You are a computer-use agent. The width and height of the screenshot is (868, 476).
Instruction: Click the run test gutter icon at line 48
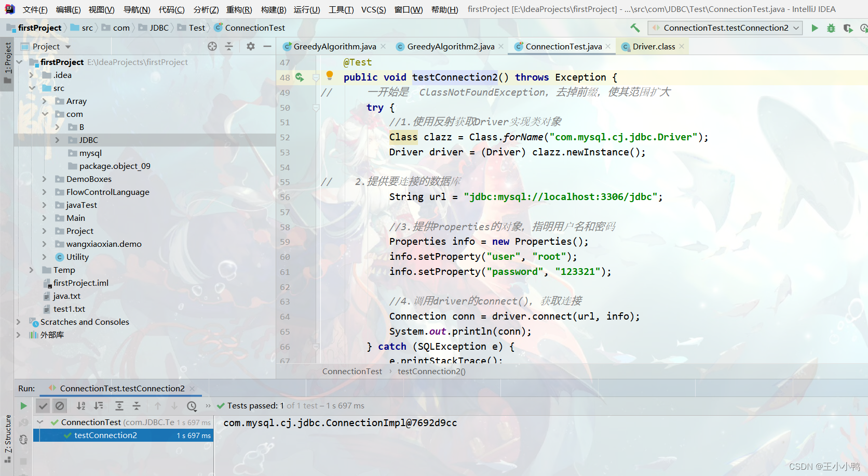tap(300, 77)
